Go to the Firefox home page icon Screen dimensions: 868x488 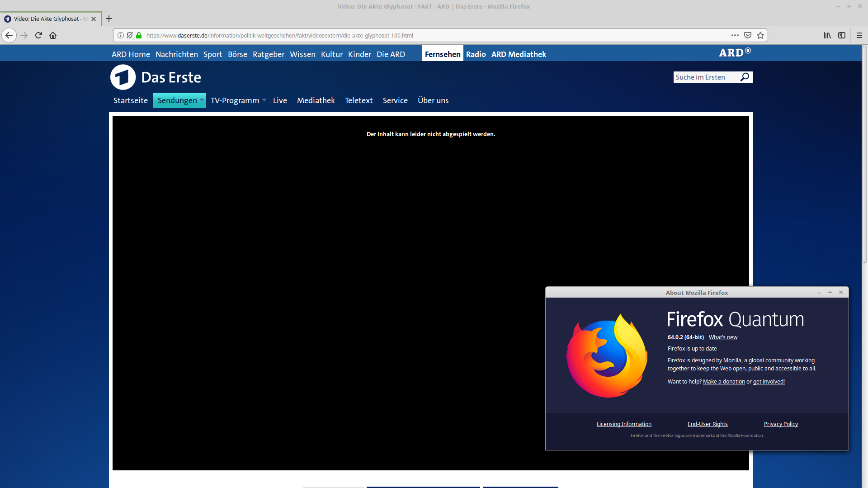coord(53,35)
